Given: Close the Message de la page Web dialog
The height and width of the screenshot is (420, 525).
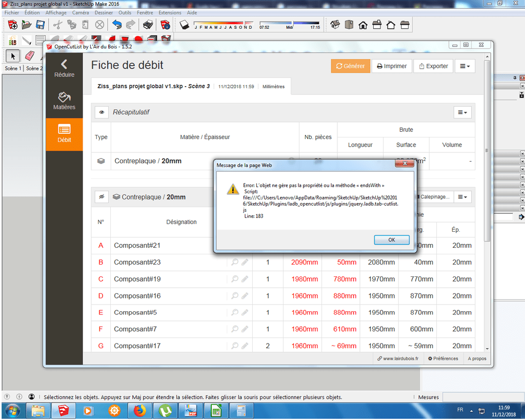Looking at the screenshot, I should pos(405,163).
